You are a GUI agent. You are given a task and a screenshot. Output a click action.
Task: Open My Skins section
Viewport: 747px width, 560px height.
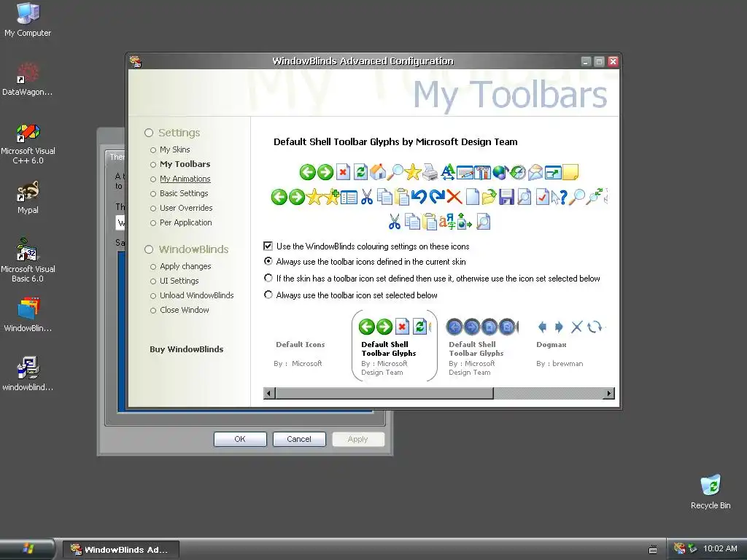(x=175, y=149)
